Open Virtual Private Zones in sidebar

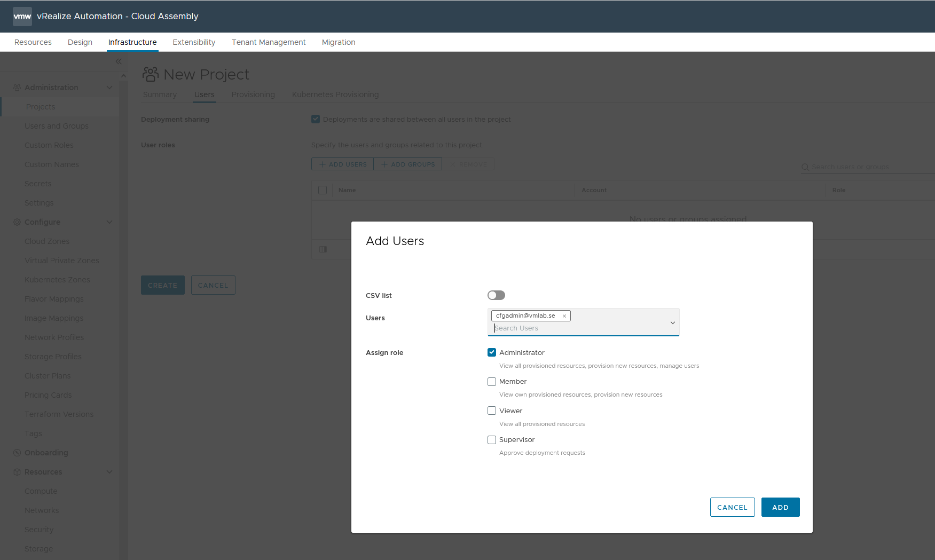pyautogui.click(x=62, y=261)
